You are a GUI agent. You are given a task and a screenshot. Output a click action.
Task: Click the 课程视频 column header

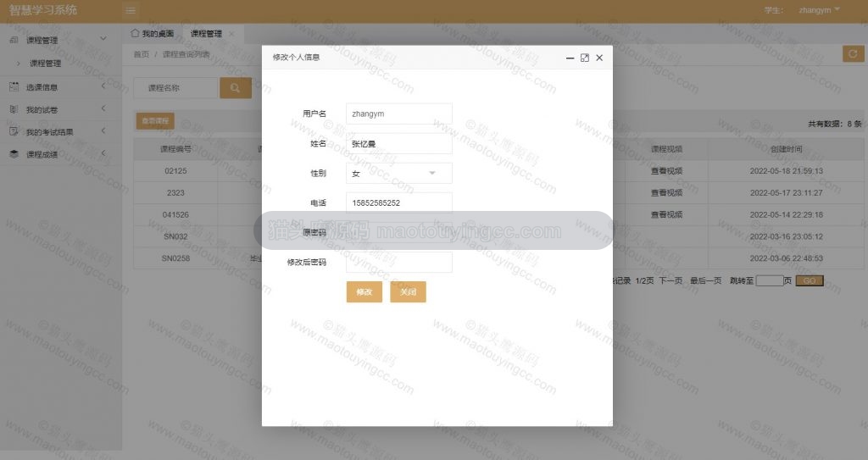click(x=666, y=149)
